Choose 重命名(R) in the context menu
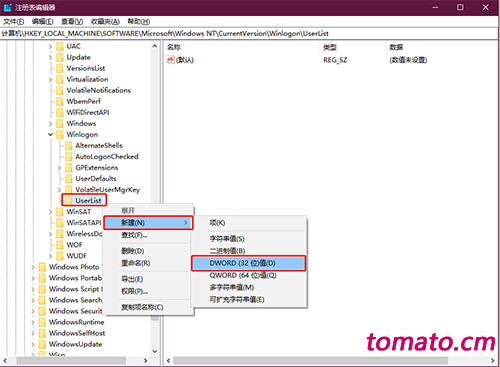Screen dimensions: 500x367 (x=148, y=263)
